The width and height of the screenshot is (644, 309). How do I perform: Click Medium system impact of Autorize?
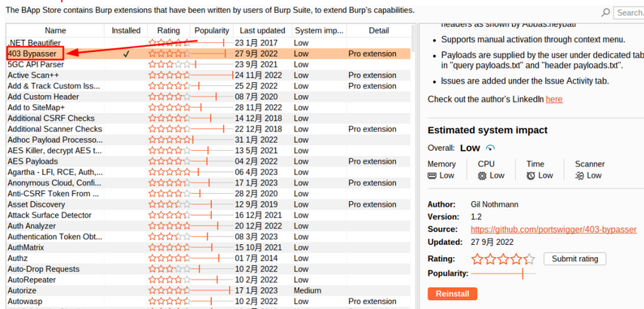tap(307, 290)
